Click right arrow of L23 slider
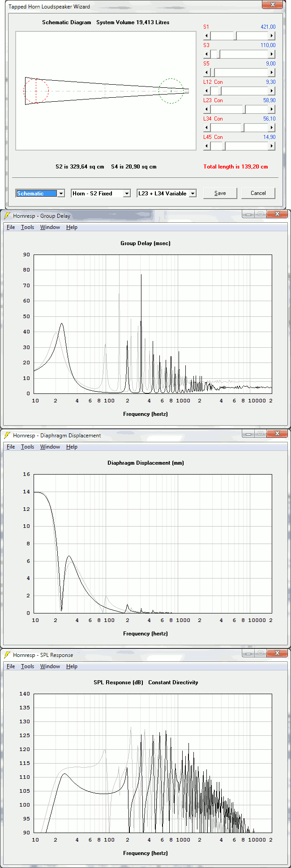Viewport: 291px width, 868px height. click(272, 109)
